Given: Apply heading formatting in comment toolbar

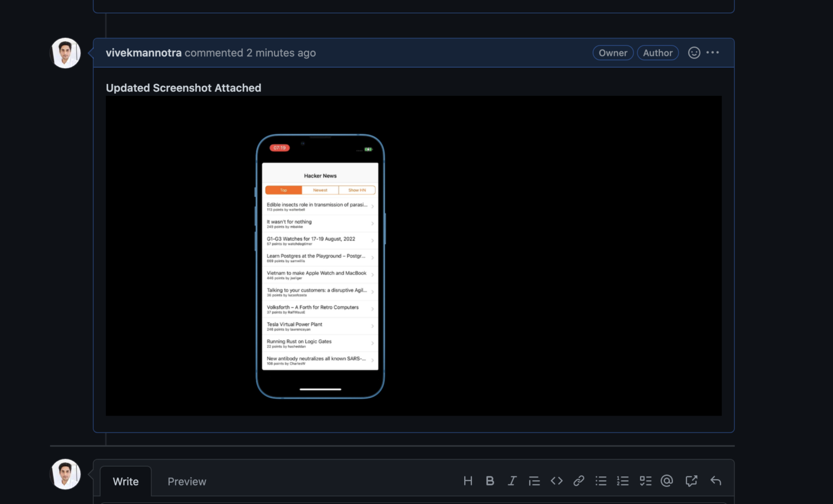Looking at the screenshot, I should (467, 481).
